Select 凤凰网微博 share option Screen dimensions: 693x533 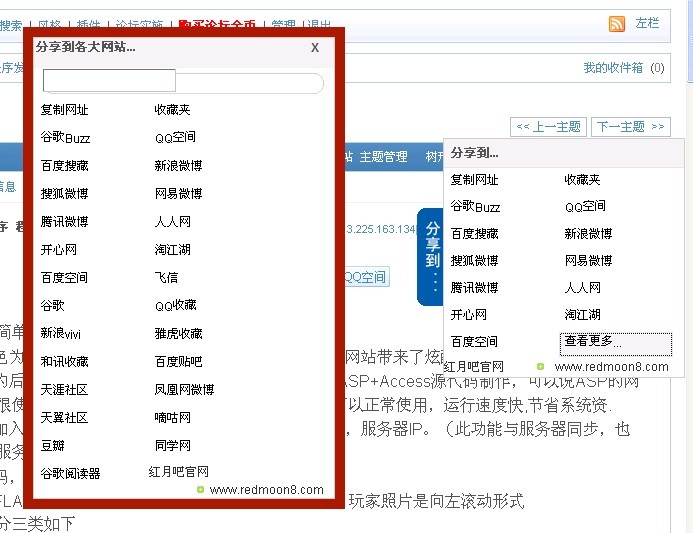(184, 389)
